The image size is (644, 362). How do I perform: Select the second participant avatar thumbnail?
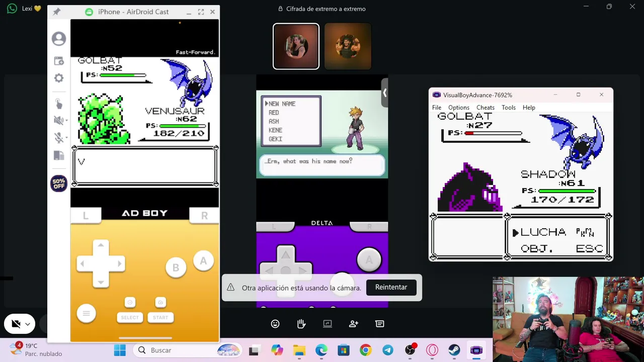[348, 46]
